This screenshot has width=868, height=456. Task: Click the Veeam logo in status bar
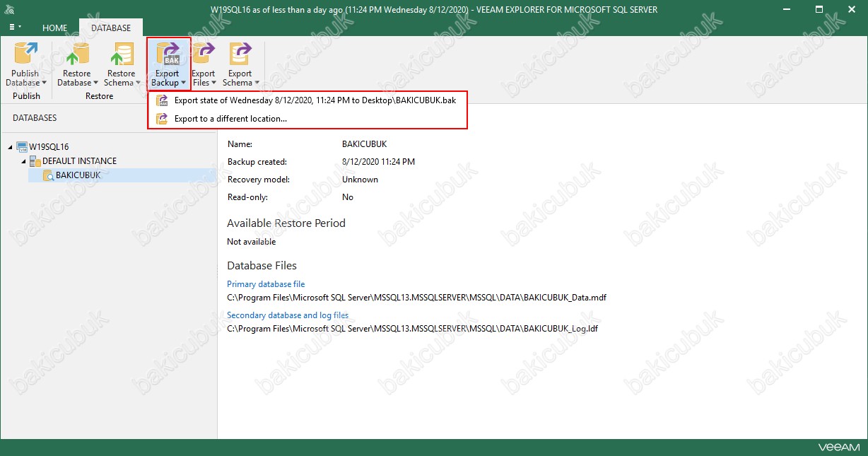point(839,448)
